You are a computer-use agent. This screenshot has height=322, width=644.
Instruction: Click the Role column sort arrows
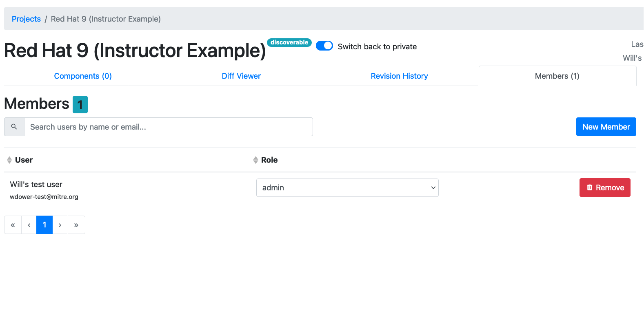tap(255, 160)
